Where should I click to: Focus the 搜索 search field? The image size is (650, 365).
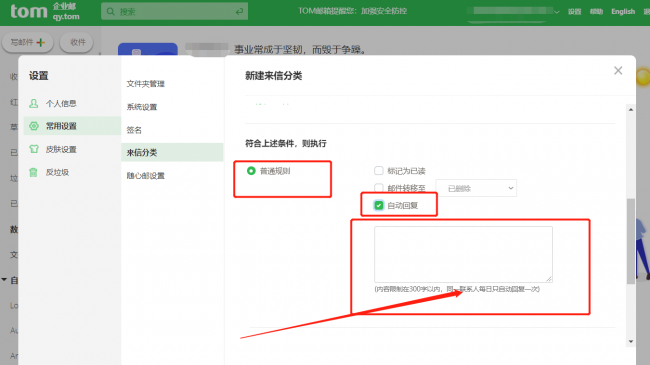pos(175,12)
